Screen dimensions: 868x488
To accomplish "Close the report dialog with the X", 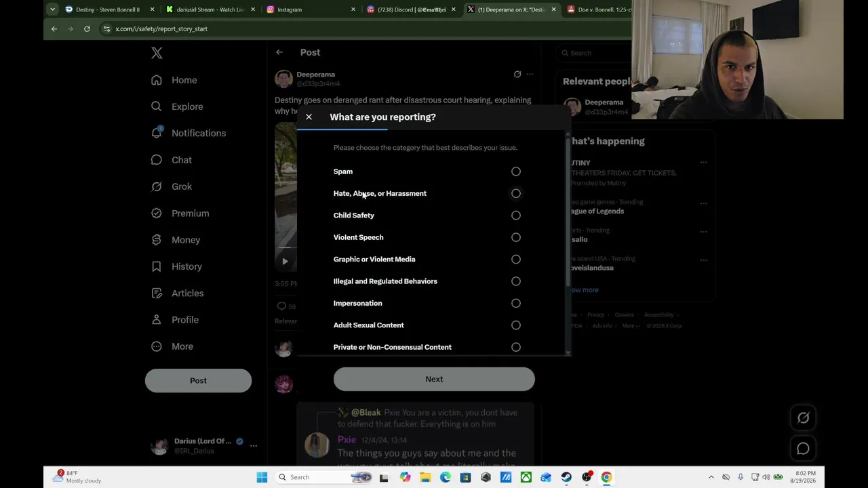I will [309, 117].
